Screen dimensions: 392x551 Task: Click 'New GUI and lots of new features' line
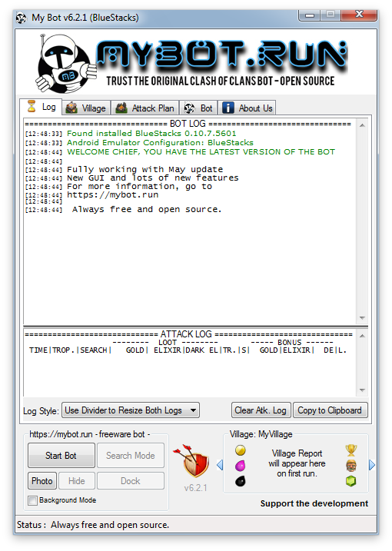153,178
